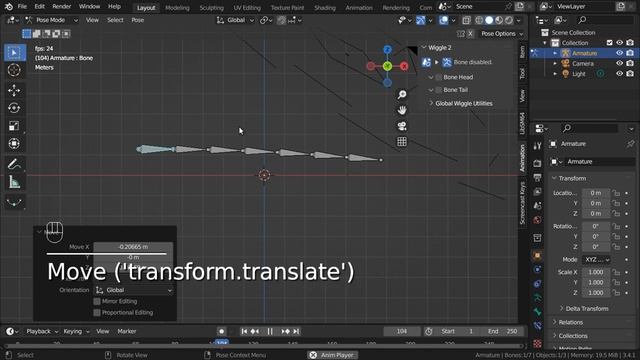640x360 pixels.
Task: Select the Scale tool
Action: pyautogui.click(x=14, y=126)
